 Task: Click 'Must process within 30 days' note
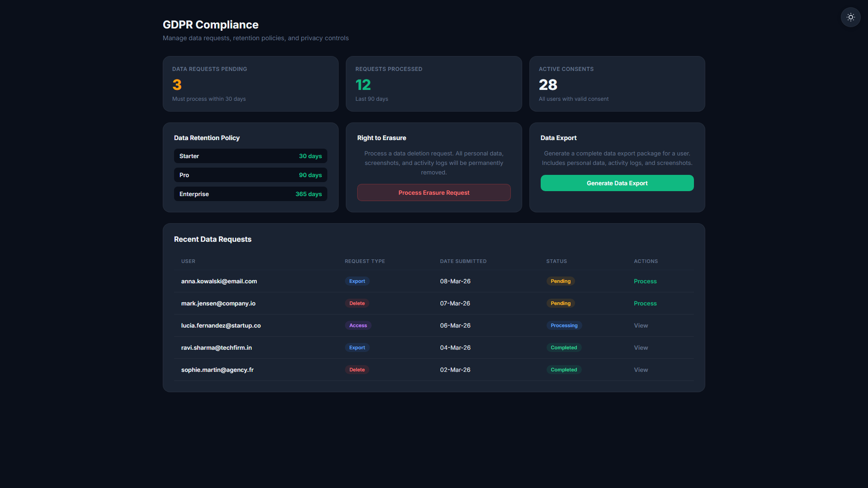pos(209,99)
